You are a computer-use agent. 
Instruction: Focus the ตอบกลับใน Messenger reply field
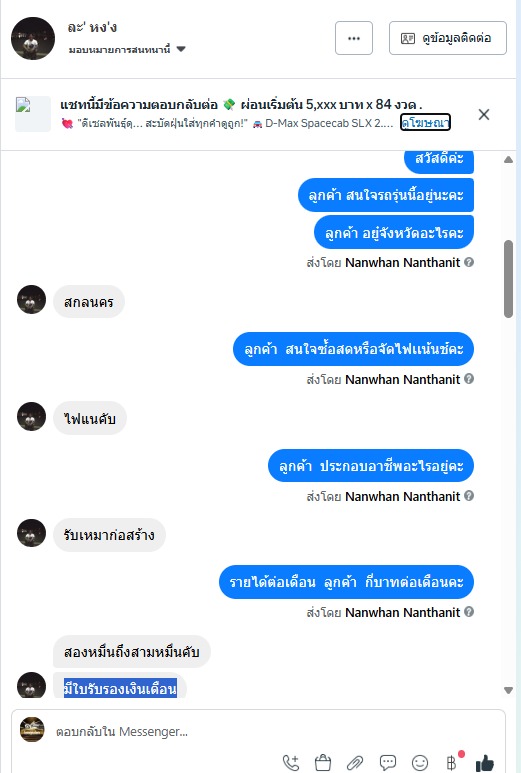276,732
